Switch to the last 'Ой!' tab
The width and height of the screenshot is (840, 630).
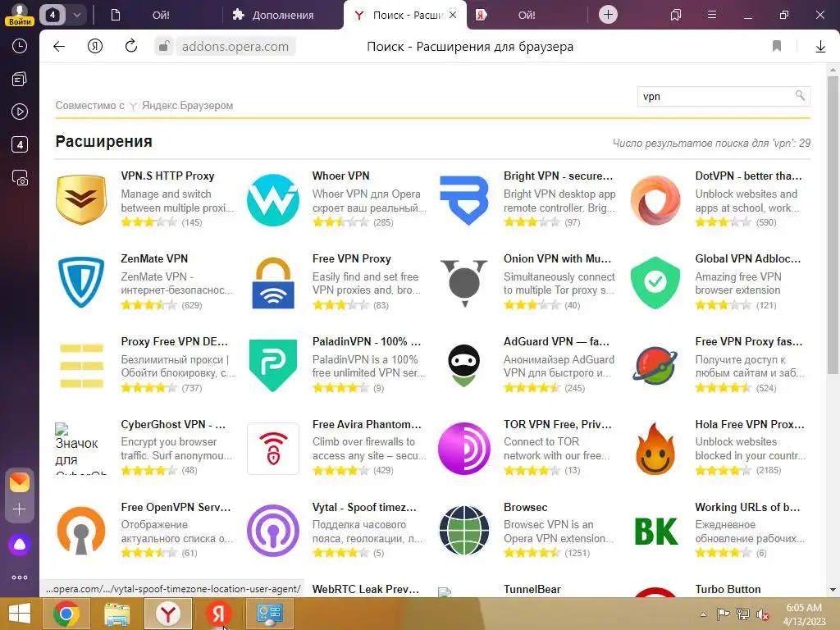point(527,15)
